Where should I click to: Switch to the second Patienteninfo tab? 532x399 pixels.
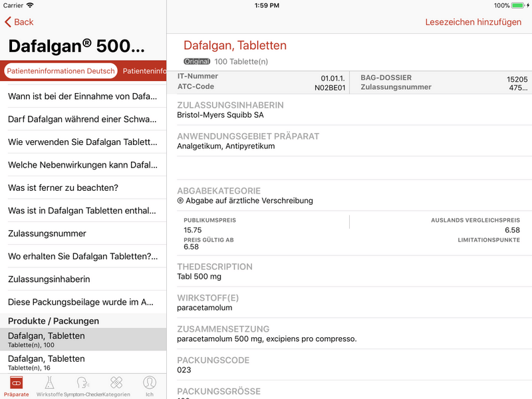[144, 71]
